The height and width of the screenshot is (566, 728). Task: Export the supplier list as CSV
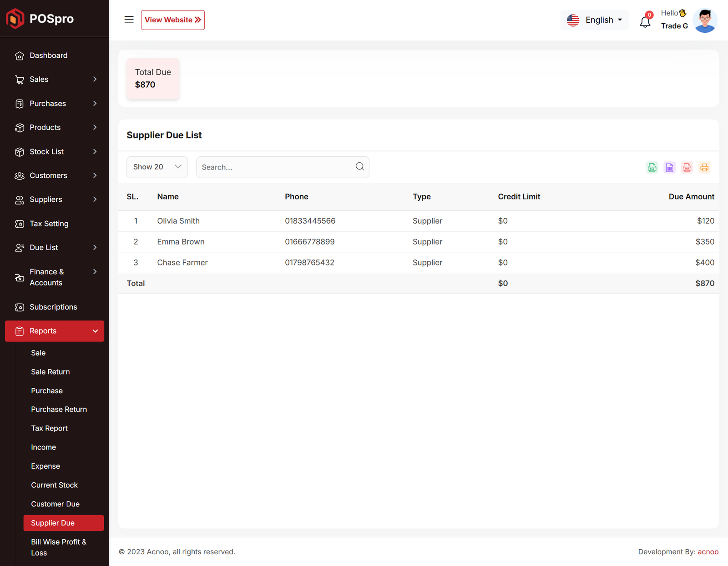[x=652, y=167]
